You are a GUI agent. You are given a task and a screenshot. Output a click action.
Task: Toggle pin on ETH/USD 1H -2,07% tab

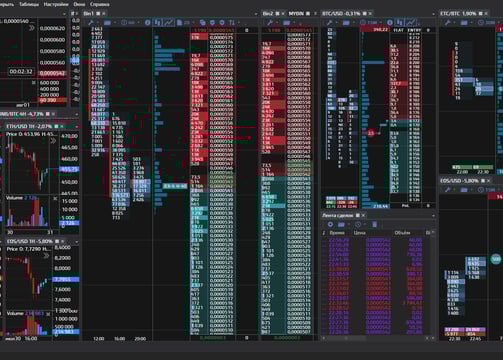coord(56,126)
